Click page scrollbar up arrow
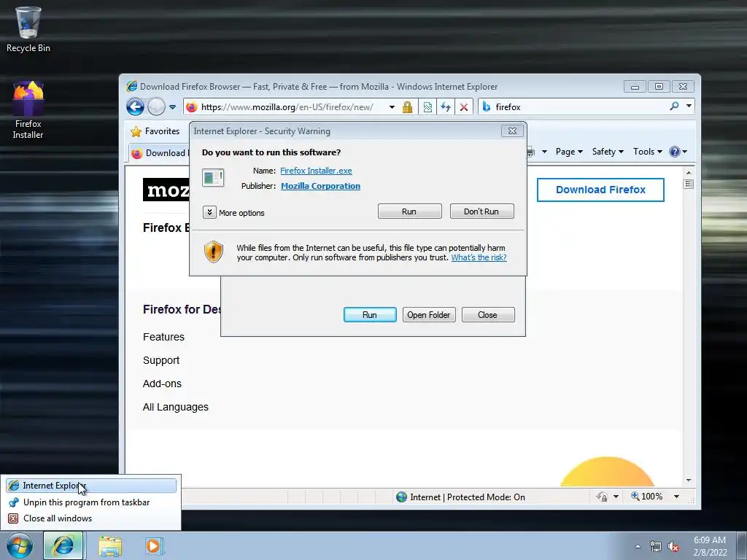This screenshot has height=560, width=747. (689, 172)
